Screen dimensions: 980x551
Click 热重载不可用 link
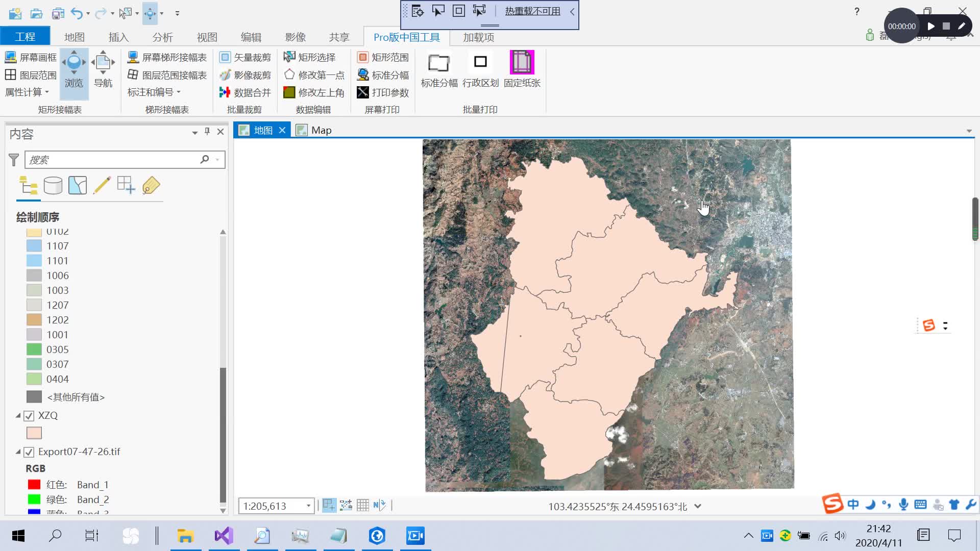tap(532, 11)
